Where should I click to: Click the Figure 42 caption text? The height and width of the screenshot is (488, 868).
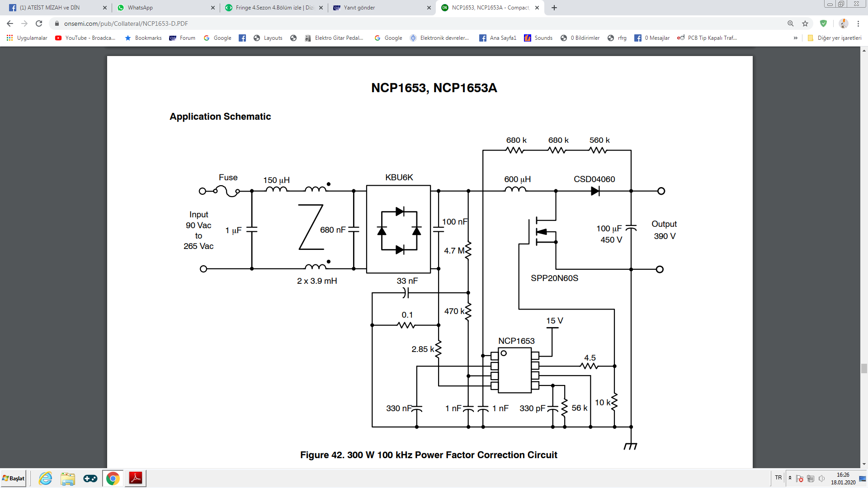429,455
